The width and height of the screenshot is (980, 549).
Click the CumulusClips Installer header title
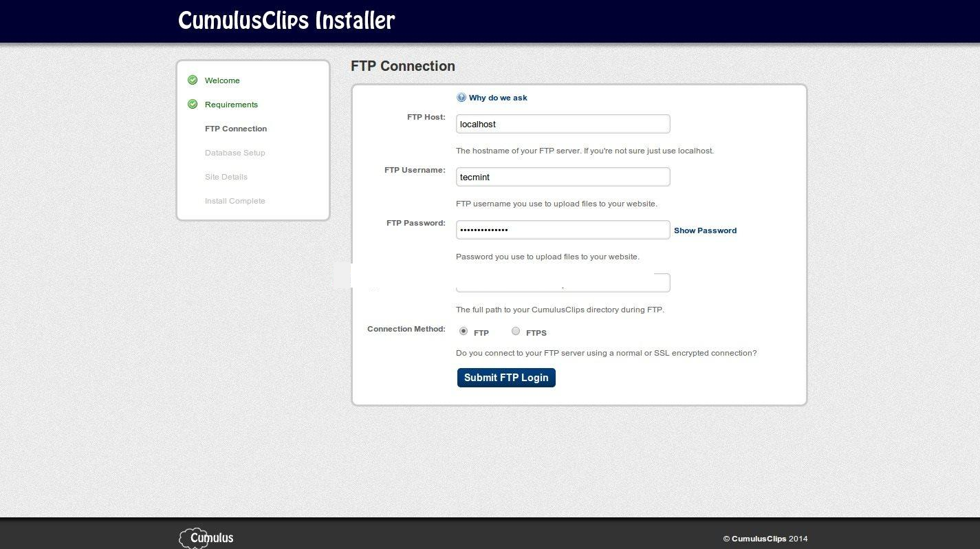(x=286, y=21)
